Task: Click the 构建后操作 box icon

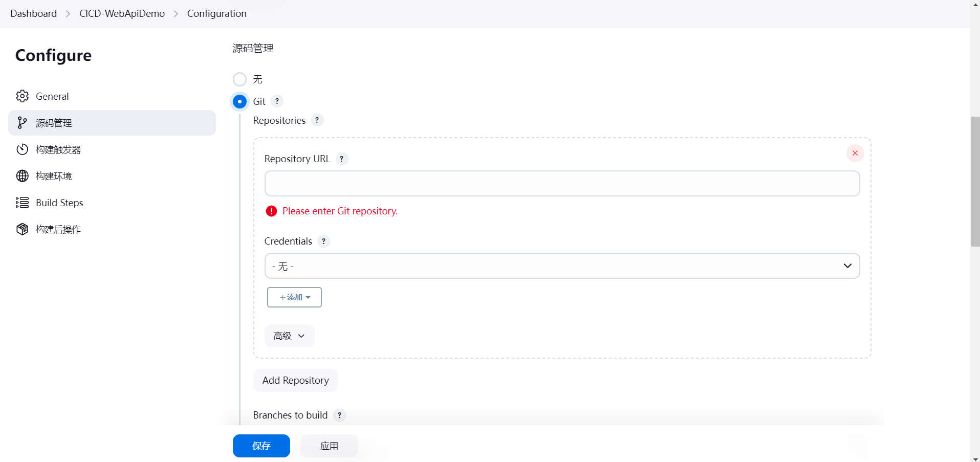Action: pyautogui.click(x=23, y=229)
